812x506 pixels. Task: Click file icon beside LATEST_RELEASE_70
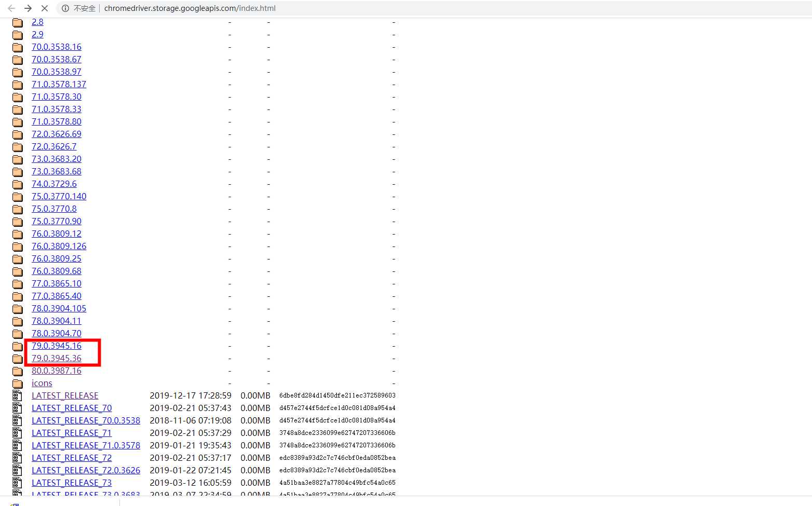[17, 408]
